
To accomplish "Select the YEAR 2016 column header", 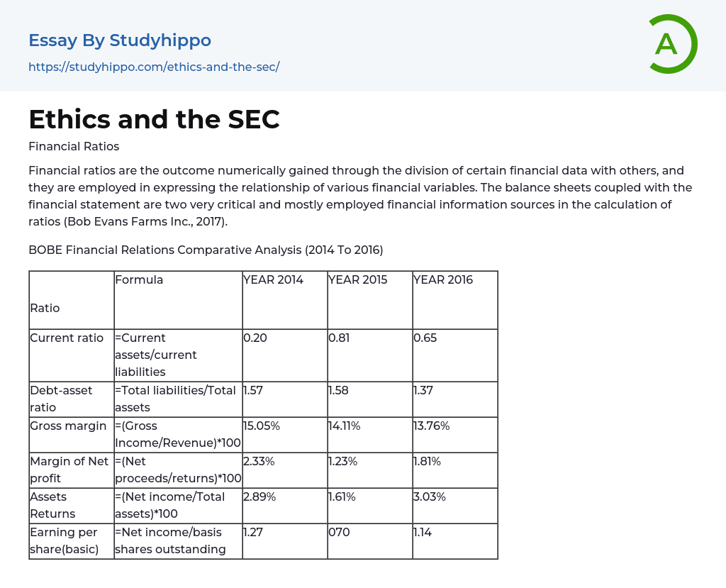I will [443, 280].
